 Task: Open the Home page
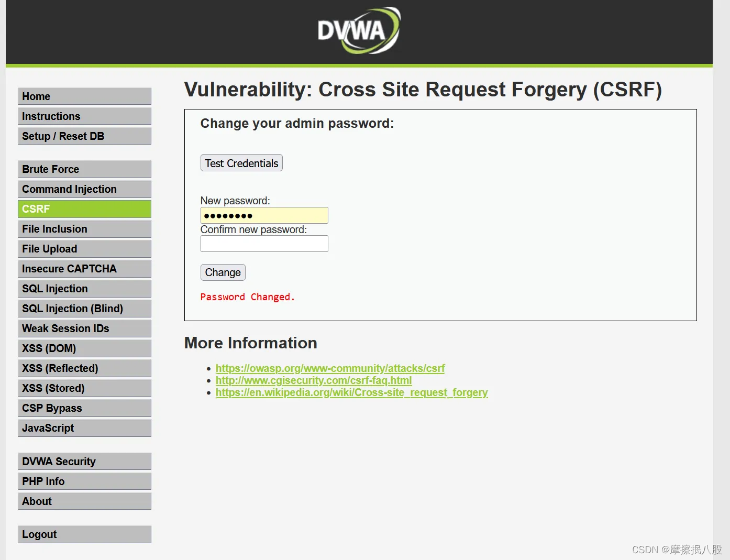pyautogui.click(x=84, y=96)
